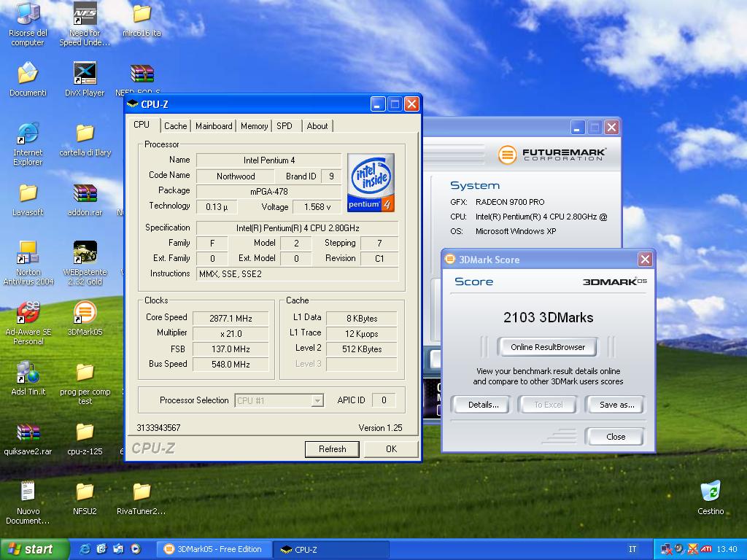Select the 3DMark05 - Free Edition taskbar item

coord(213,549)
